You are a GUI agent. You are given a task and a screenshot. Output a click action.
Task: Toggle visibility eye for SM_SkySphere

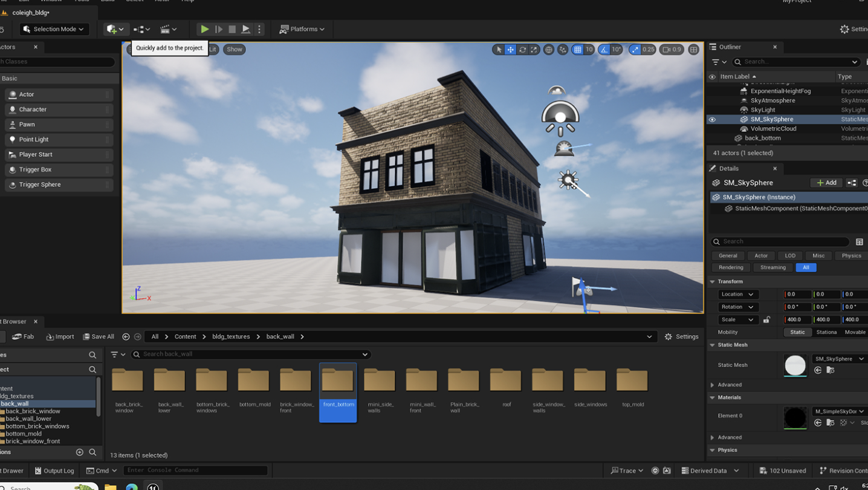(x=712, y=120)
